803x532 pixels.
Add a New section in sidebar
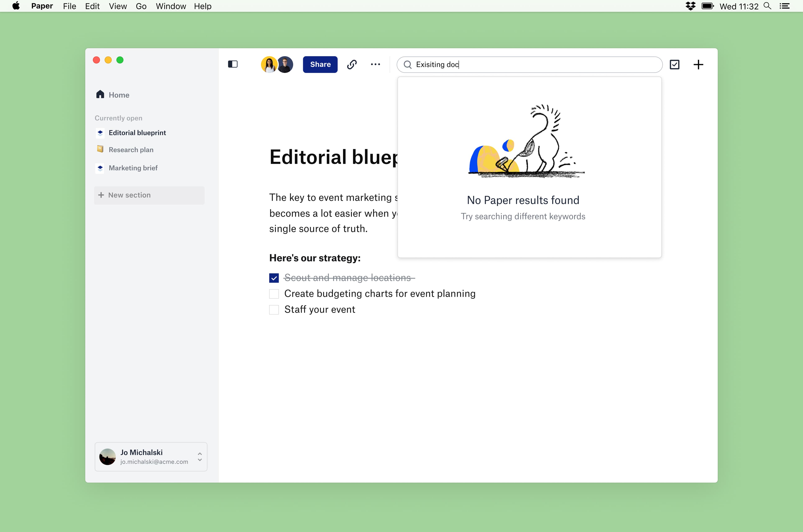tap(149, 195)
